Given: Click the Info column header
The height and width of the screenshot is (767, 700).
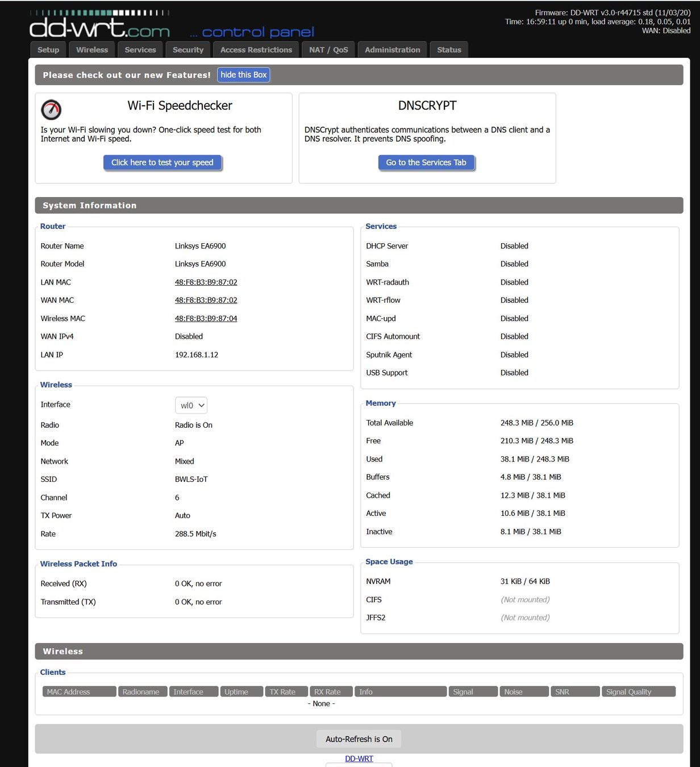Looking at the screenshot, I should (x=401, y=691).
